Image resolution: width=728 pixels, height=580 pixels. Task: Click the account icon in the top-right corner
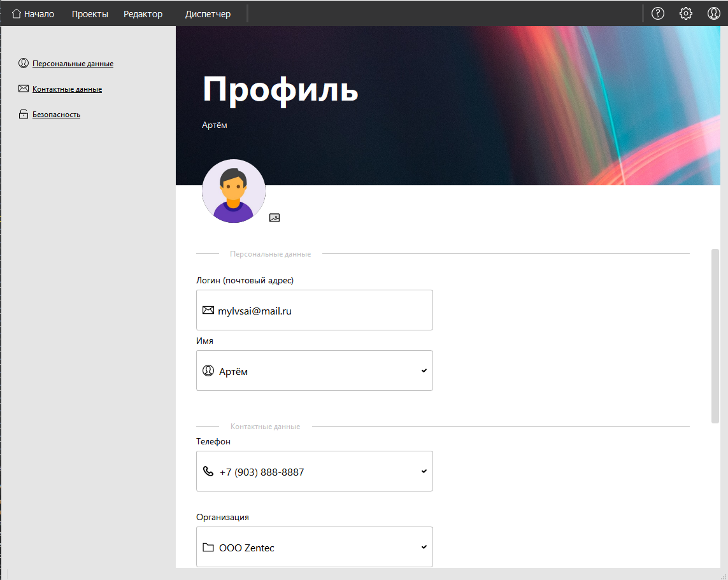[713, 13]
